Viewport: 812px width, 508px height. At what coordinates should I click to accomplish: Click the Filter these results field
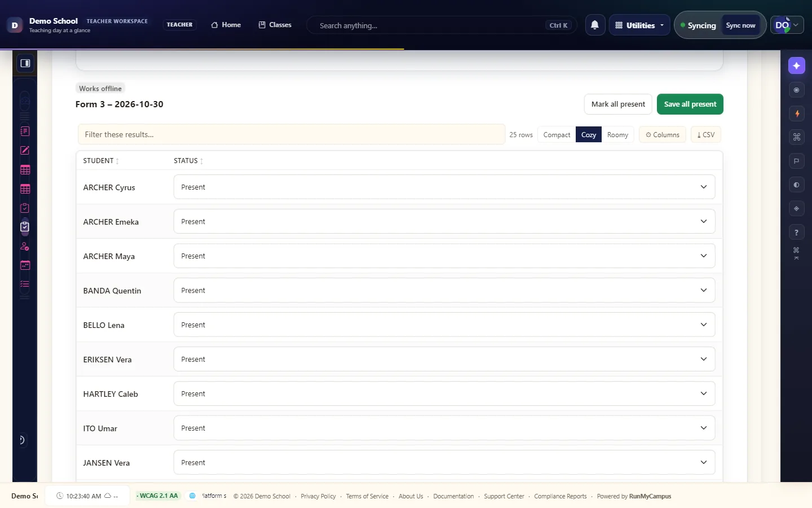coord(292,134)
